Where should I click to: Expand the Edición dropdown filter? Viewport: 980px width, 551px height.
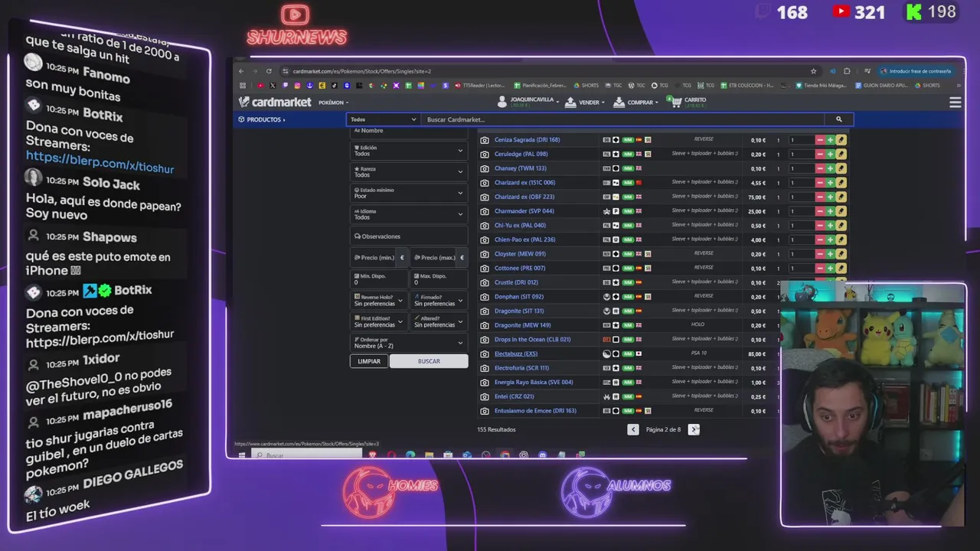pos(409,151)
